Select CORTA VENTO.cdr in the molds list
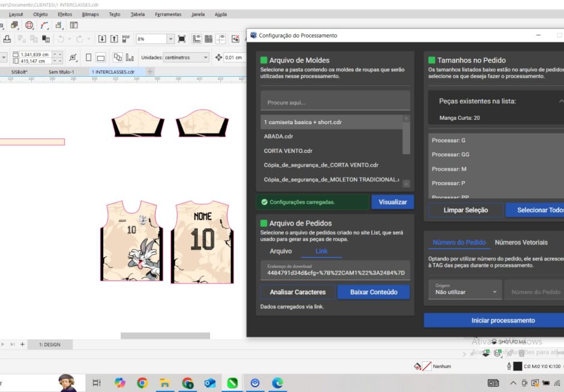 click(x=331, y=151)
